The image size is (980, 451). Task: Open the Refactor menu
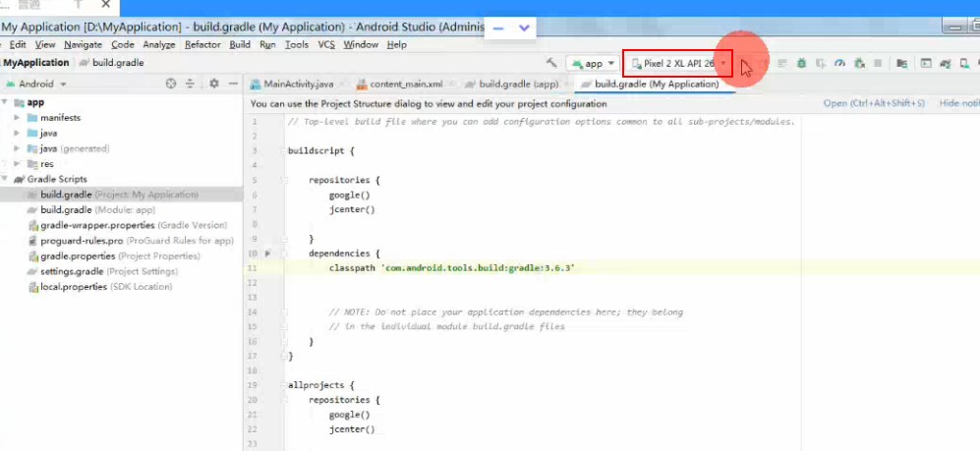202,45
